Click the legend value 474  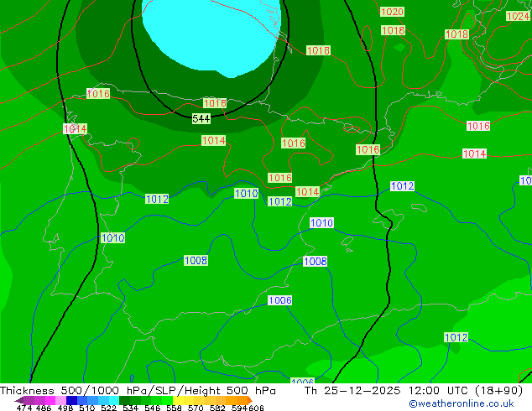click(x=24, y=408)
